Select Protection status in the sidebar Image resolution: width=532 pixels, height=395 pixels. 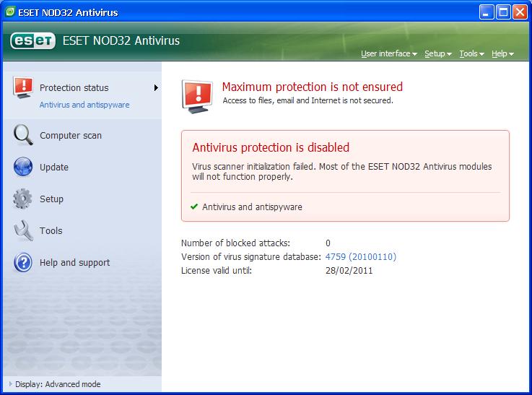click(74, 88)
